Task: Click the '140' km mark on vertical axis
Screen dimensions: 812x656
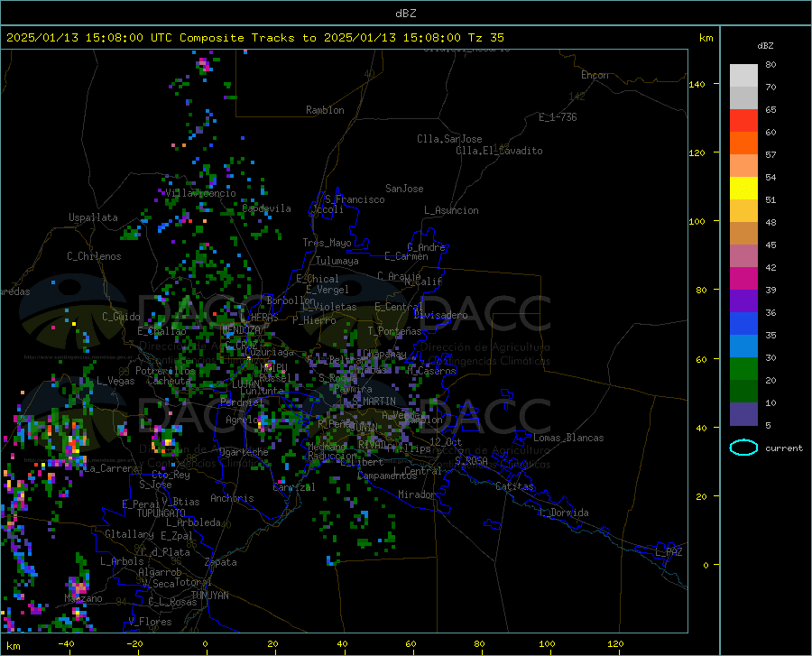Action: pos(697,84)
